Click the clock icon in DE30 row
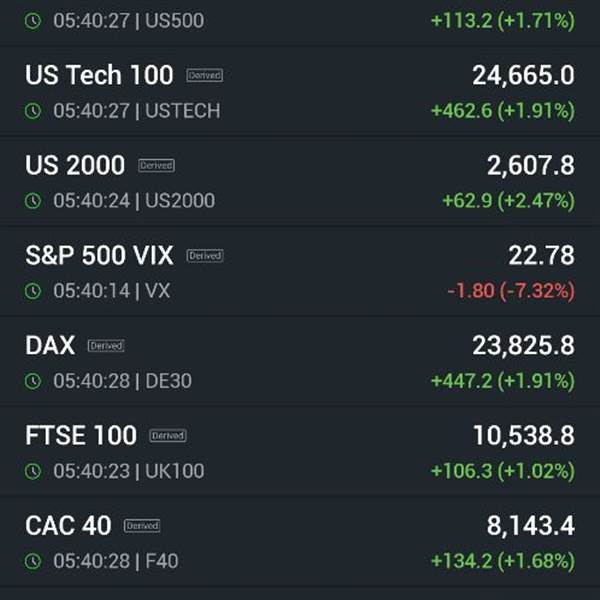 pyautogui.click(x=33, y=381)
